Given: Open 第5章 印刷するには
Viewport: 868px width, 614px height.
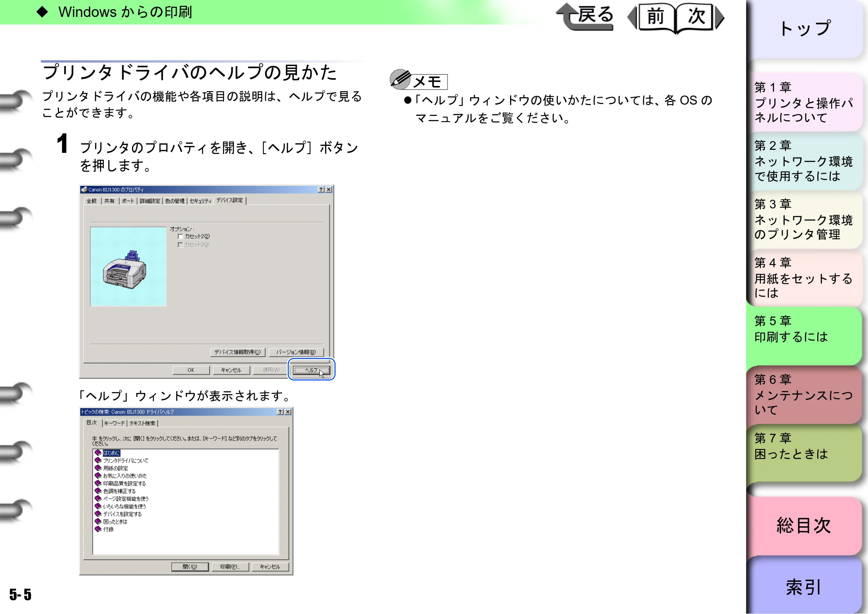Looking at the screenshot, I should (805, 336).
